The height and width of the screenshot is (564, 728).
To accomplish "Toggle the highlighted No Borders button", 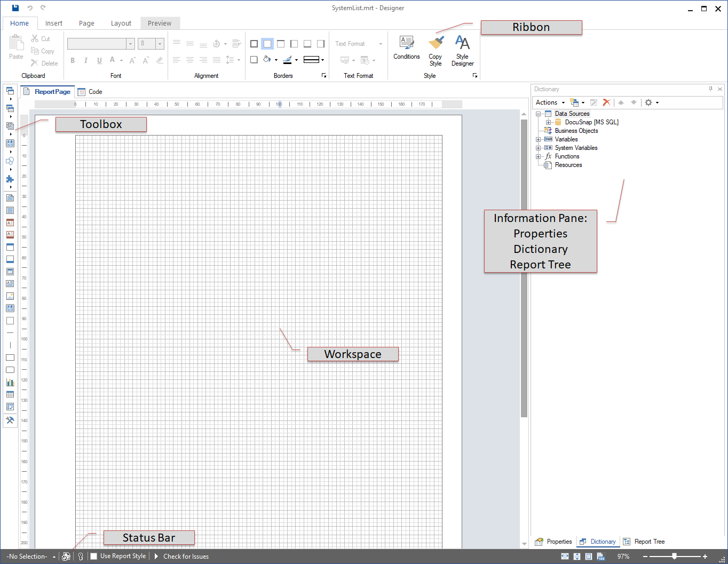I will (x=267, y=44).
